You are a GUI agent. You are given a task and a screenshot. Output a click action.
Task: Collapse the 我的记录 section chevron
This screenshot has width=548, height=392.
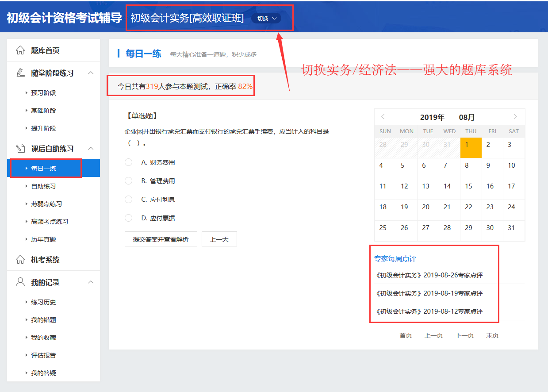[x=91, y=282]
